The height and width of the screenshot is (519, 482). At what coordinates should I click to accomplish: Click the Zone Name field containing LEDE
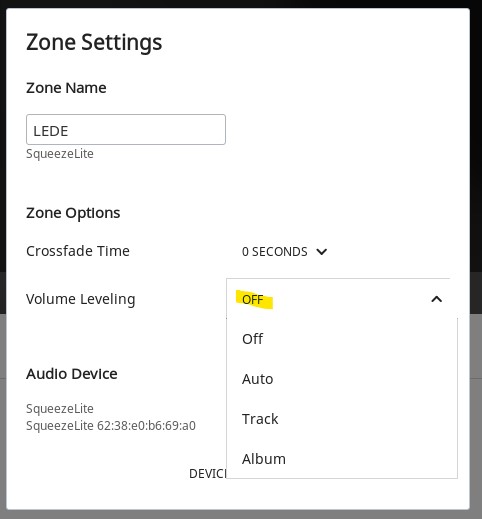126,130
